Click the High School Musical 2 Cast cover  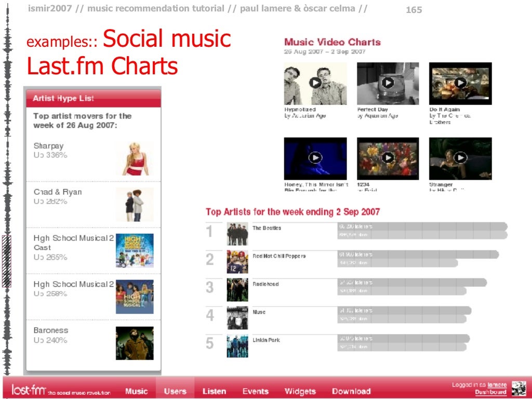pyautogui.click(x=135, y=250)
